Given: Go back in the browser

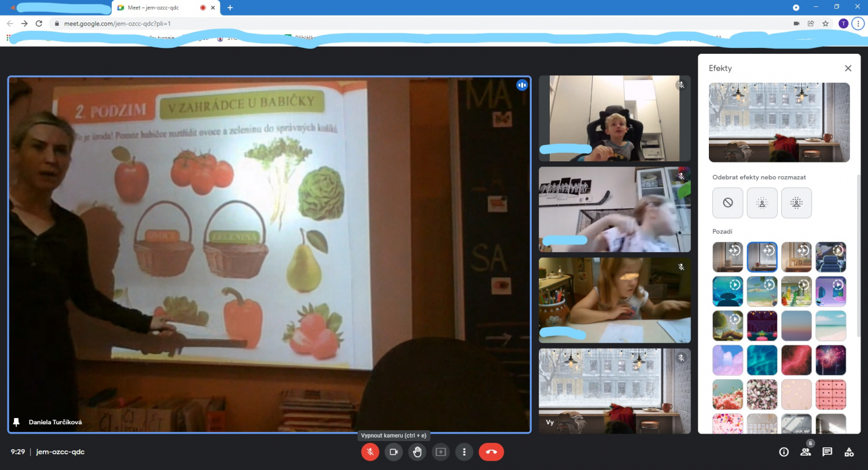Looking at the screenshot, I should 10,24.
